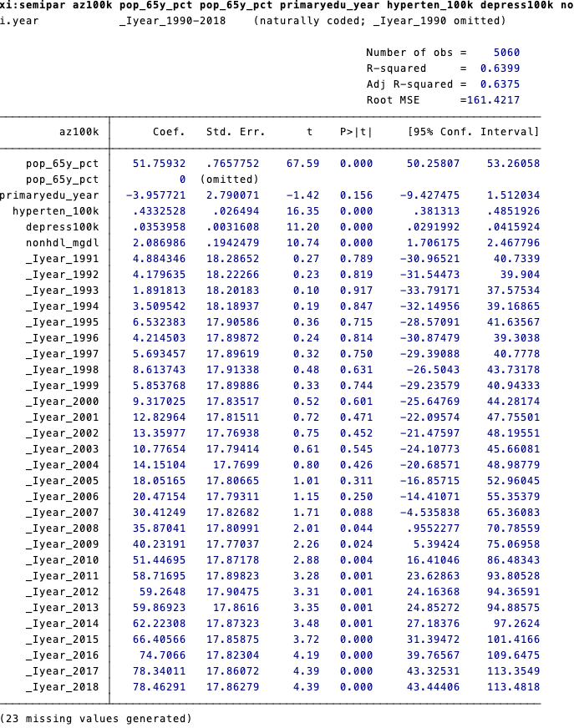Click the R-squared value 0.6399

499,68
